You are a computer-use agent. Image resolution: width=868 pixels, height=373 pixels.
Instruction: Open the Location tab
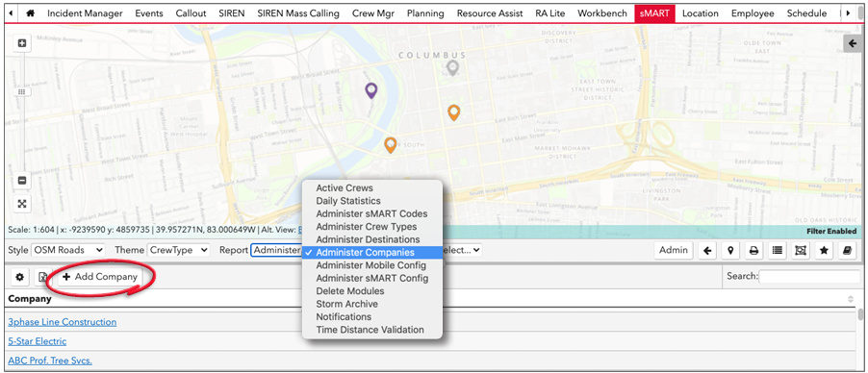point(701,13)
